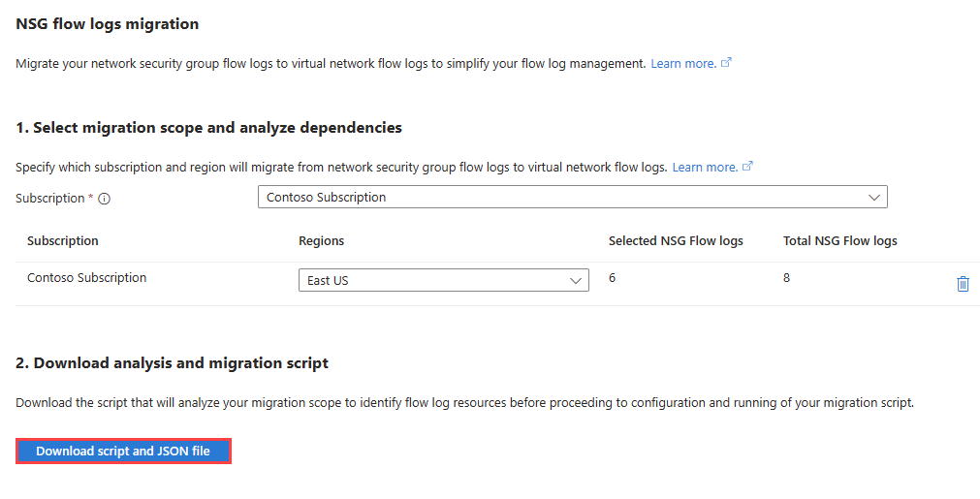Screen dimensions: 980x499
Task: Click the Subscription column header in the table
Action: click(x=62, y=241)
